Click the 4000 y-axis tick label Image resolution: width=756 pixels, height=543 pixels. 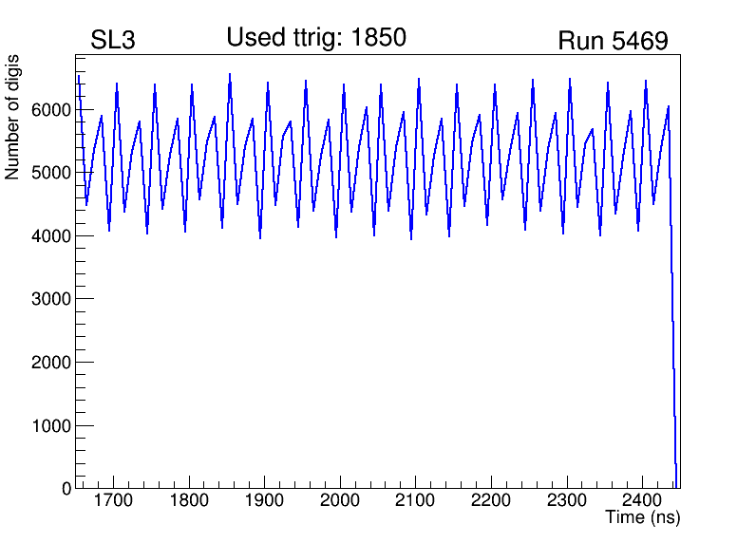(54, 236)
